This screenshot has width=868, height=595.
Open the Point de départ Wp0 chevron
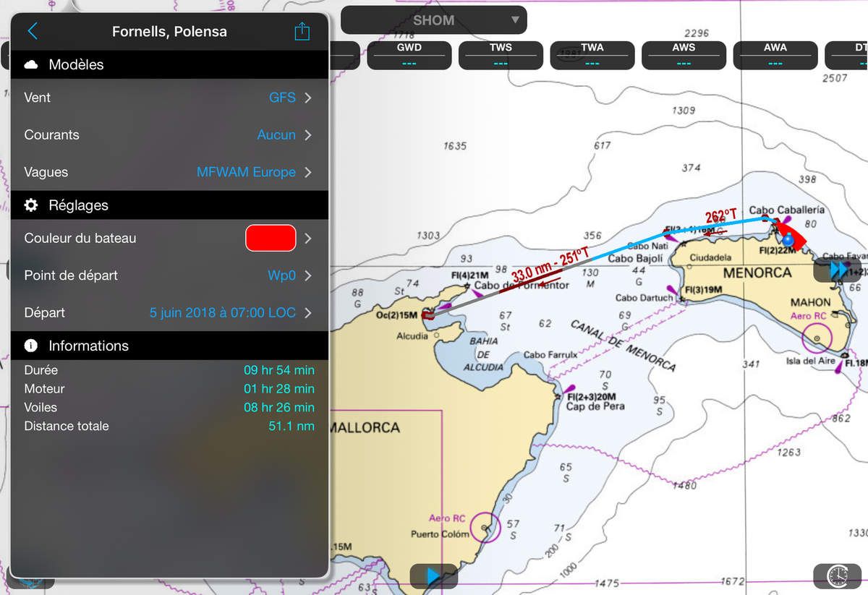point(308,275)
